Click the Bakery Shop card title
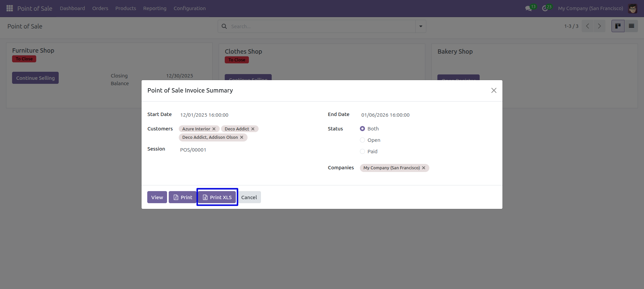 455,51
